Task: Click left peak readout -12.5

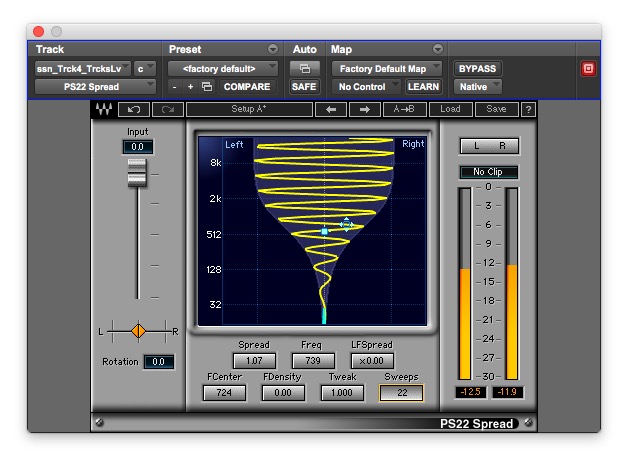Action: point(471,392)
